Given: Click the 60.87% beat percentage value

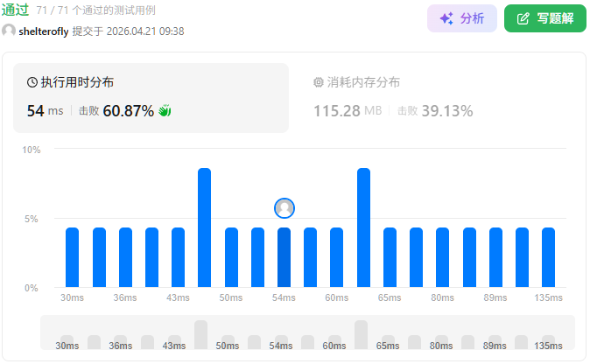Looking at the screenshot, I should pyautogui.click(x=129, y=111).
